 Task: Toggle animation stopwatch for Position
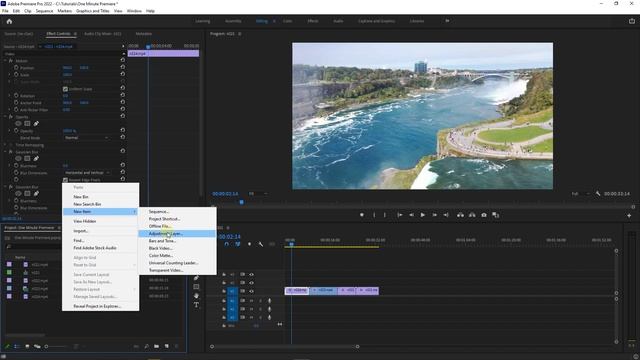(16, 67)
